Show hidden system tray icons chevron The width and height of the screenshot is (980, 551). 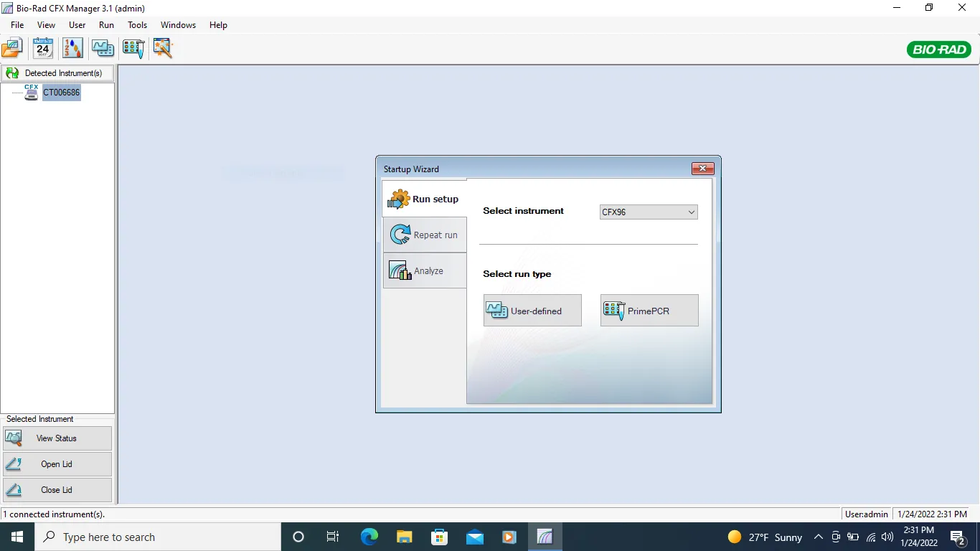tap(818, 537)
